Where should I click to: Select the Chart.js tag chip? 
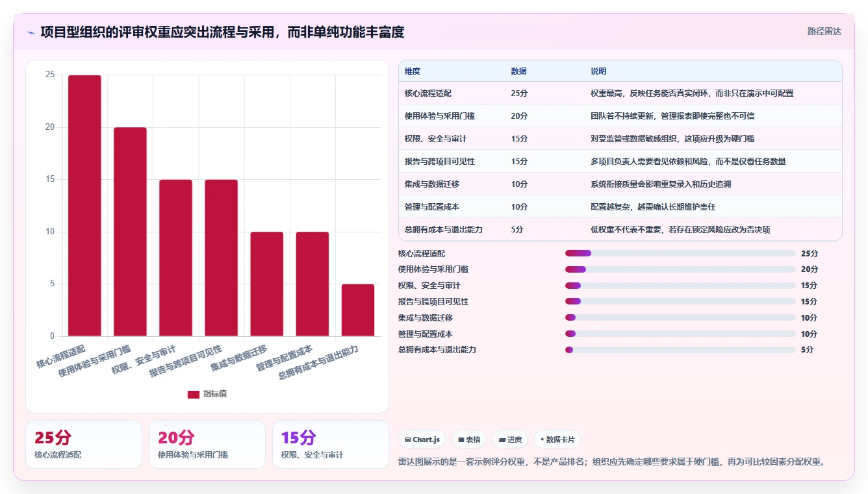[x=422, y=439]
